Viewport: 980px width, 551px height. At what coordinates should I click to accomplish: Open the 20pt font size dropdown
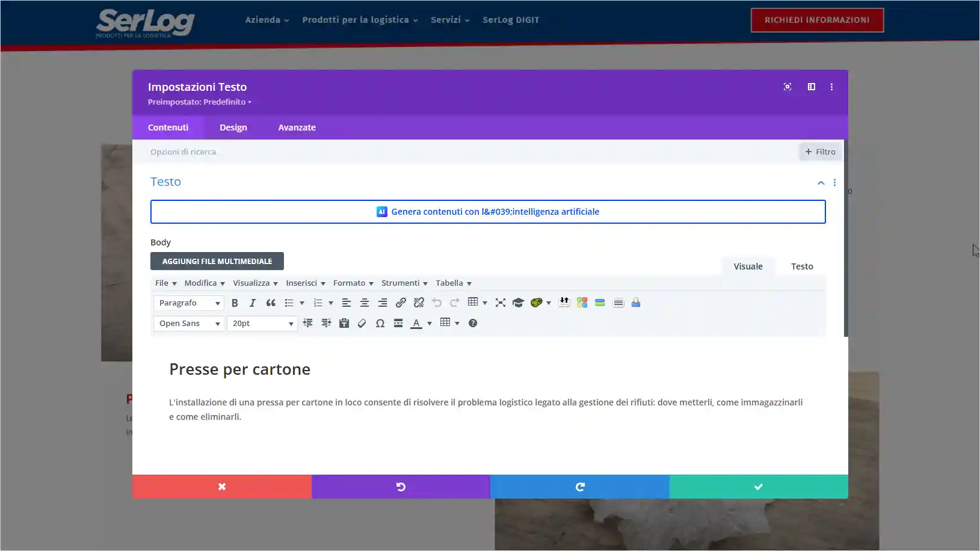[x=262, y=324]
